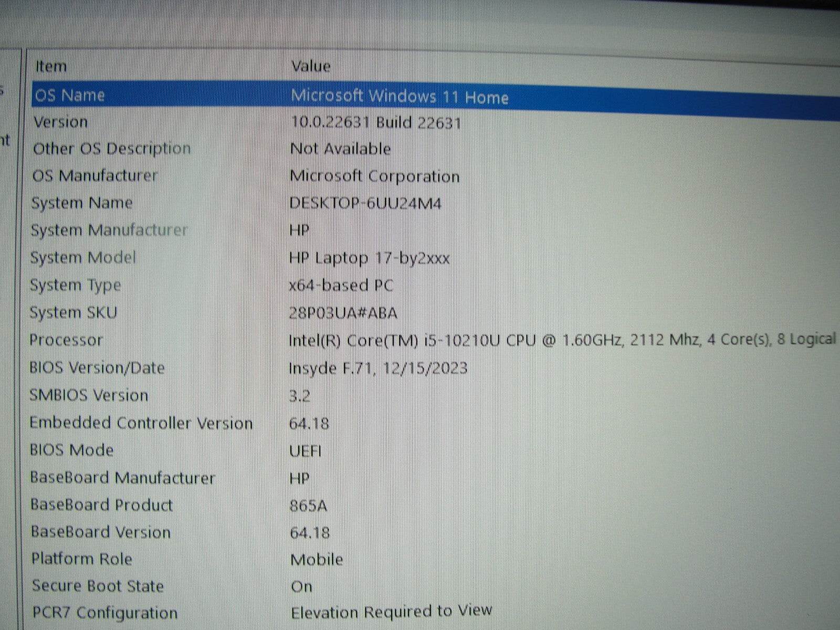Screen dimensions: 840x630
Task: Click the Value column header
Action: pos(310,66)
